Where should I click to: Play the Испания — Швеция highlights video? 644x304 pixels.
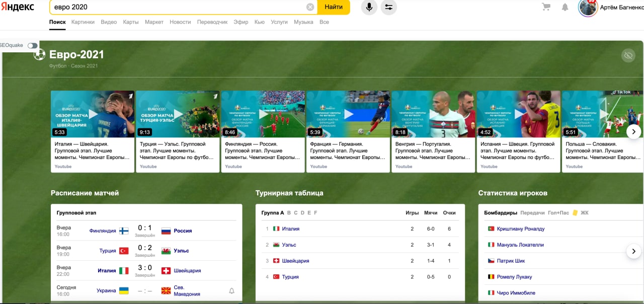point(518,114)
